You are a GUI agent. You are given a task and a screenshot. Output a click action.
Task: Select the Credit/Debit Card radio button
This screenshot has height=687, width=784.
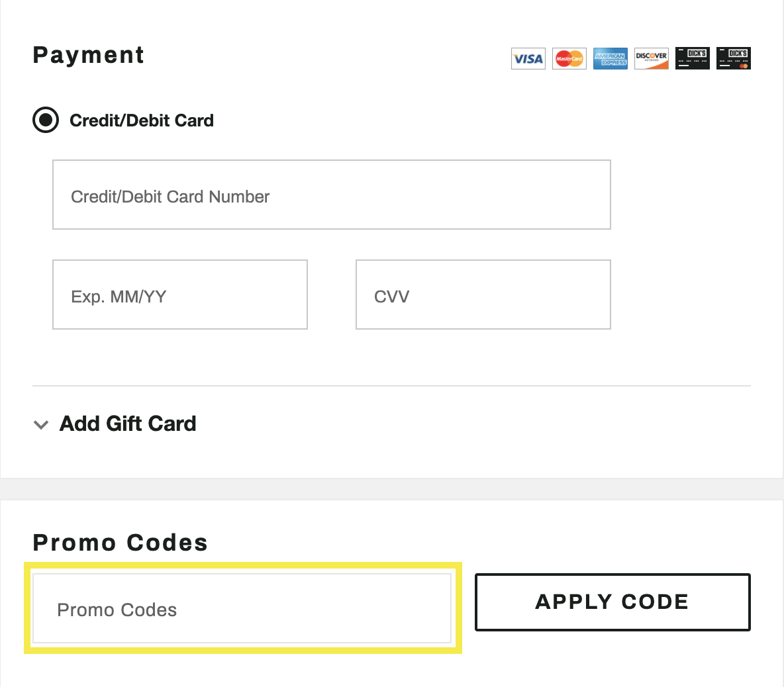click(46, 120)
